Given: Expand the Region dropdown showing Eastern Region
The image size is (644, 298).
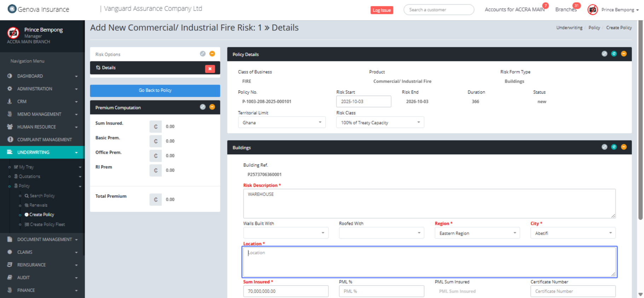Looking at the screenshot, I should point(477,233).
